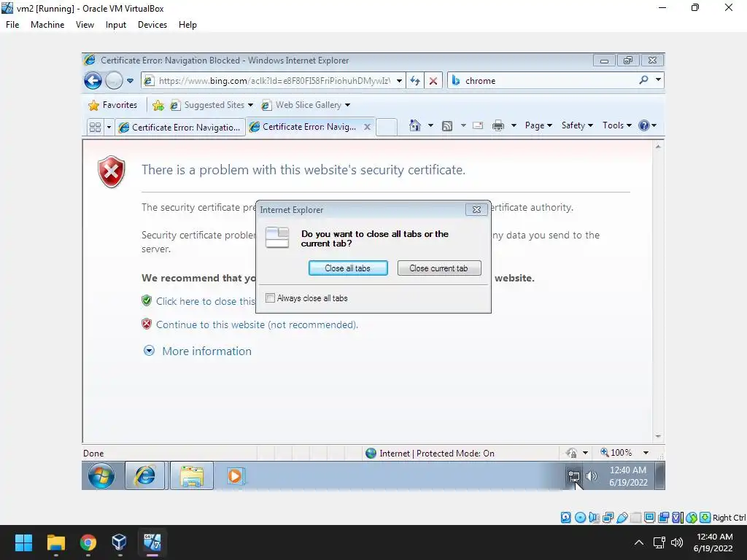Click Continue to this website link
Screen dimensions: 747x560
tap(257, 324)
